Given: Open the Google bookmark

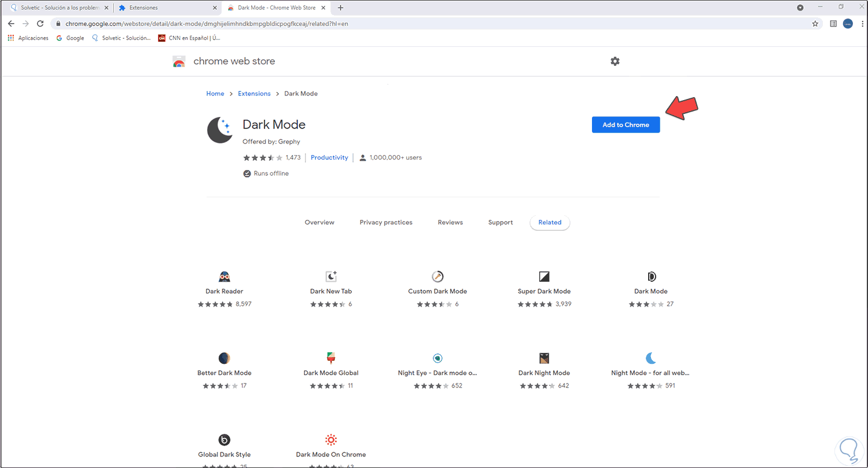Looking at the screenshot, I should pyautogui.click(x=70, y=38).
